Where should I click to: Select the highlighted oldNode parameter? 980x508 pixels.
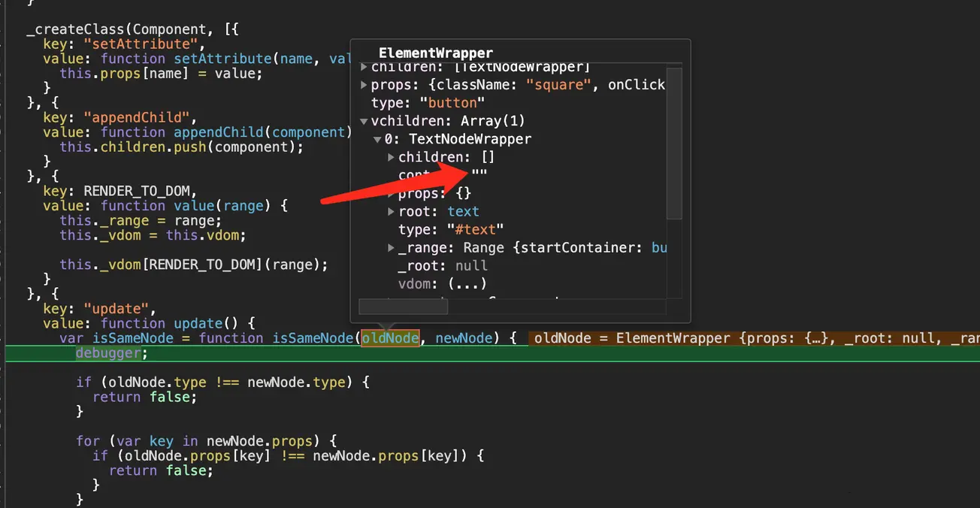(x=390, y=338)
